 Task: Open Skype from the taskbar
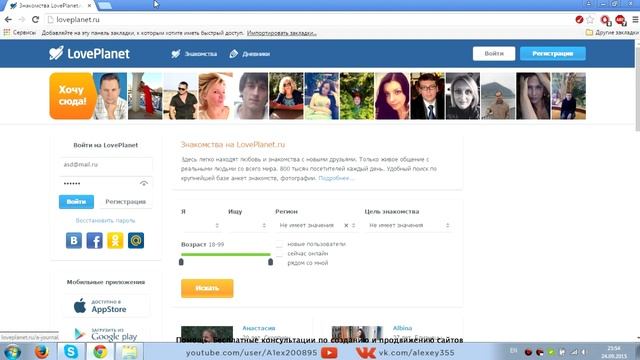pyautogui.click(x=71, y=352)
